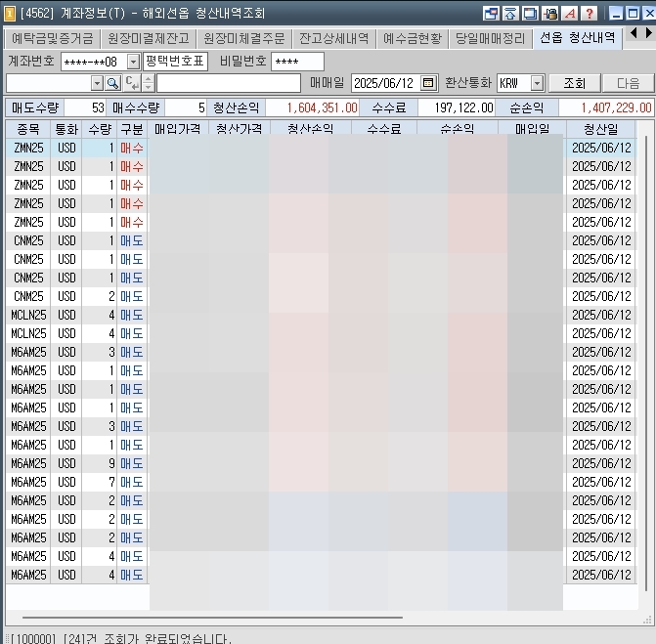Click the C continuous-query icon
Viewport: 656px width, 644px height.
coord(132,83)
